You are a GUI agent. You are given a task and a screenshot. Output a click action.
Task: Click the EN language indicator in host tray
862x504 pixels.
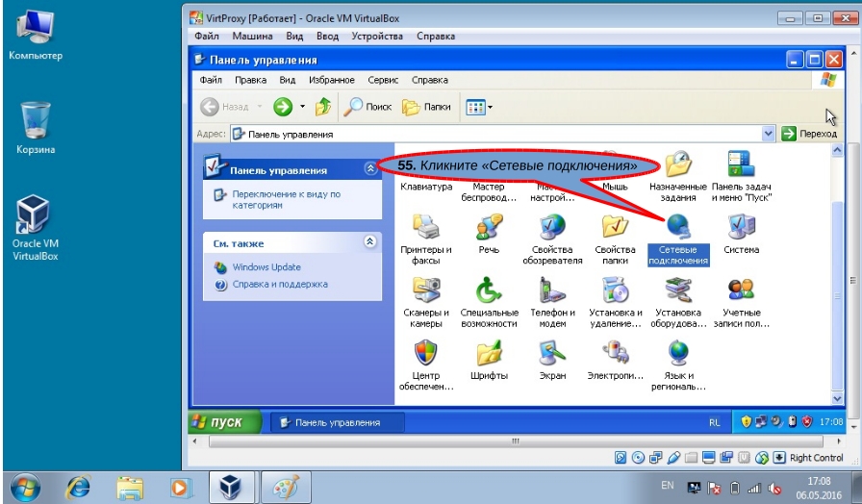click(x=668, y=486)
